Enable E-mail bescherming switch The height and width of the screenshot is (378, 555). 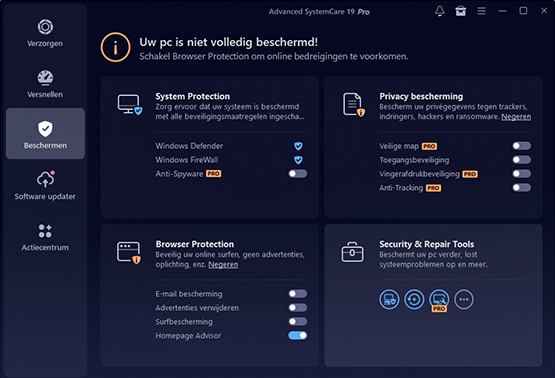click(x=297, y=294)
